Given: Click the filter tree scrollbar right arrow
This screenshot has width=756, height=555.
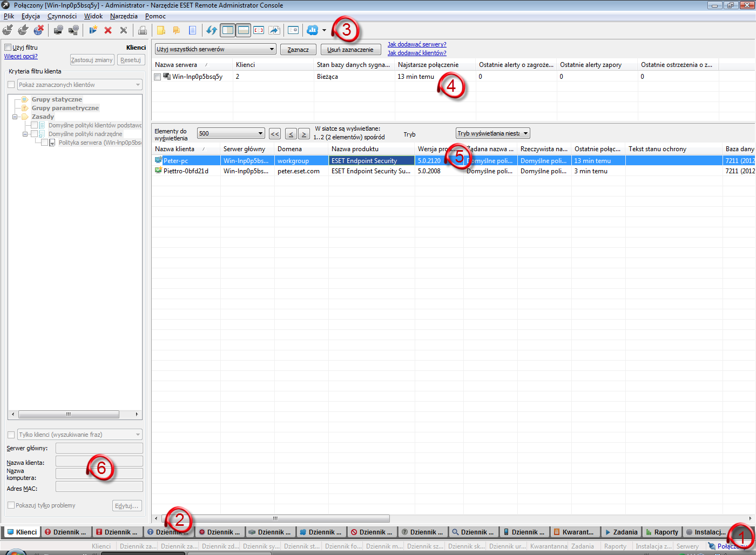Looking at the screenshot, I should pos(137,415).
